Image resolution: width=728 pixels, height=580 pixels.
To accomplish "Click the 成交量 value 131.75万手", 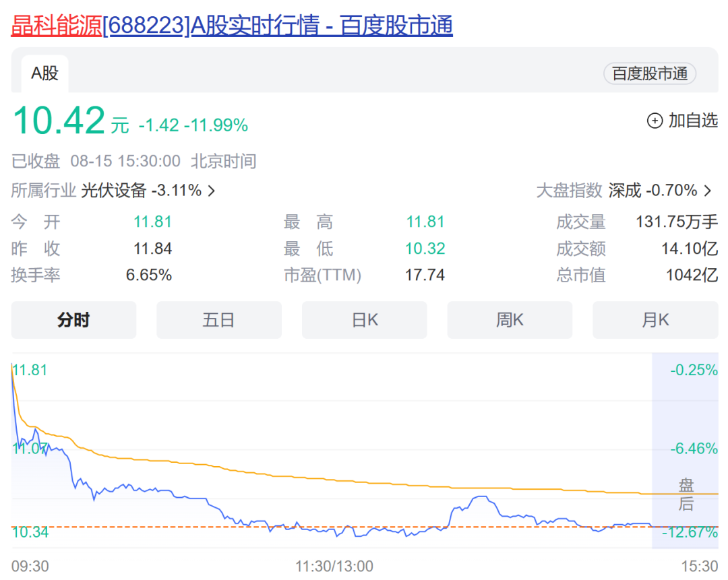I will pos(677,222).
